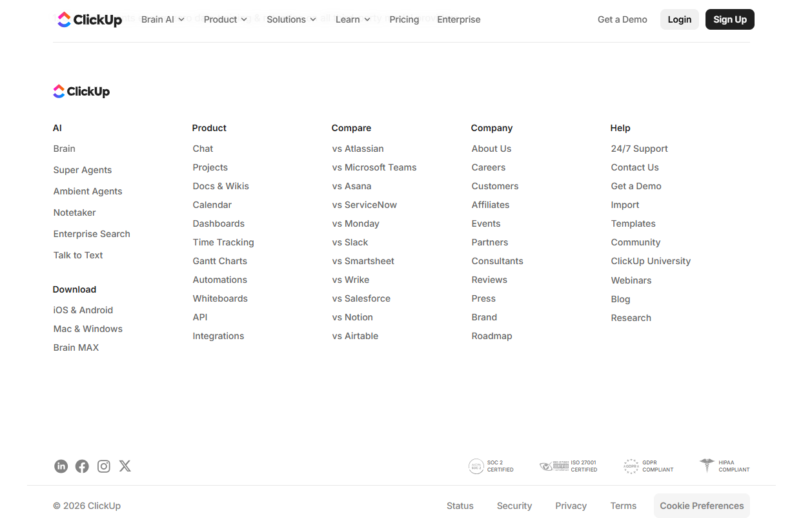The image size is (812, 518).
Task: Expand the Solutions dropdown menu
Action: (291, 19)
